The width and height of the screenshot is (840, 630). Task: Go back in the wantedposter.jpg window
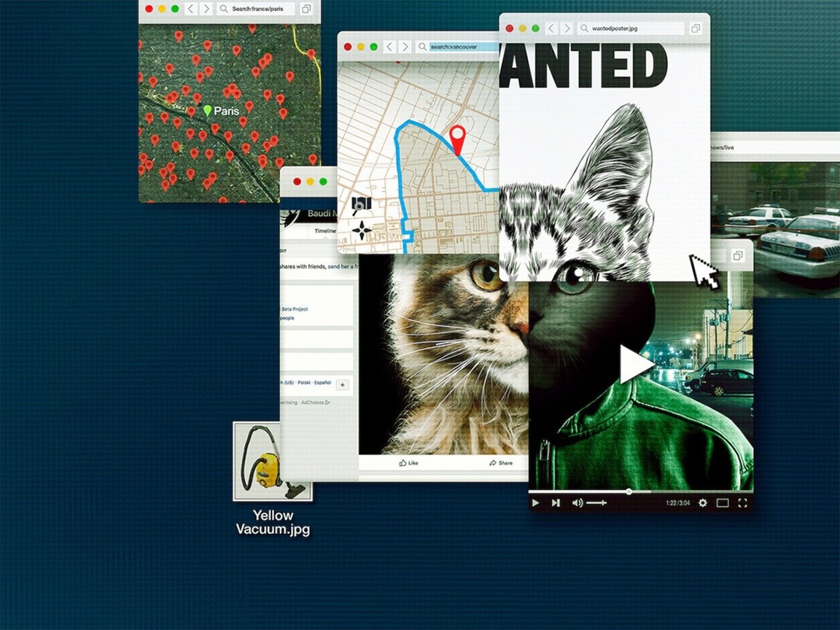pyautogui.click(x=553, y=28)
